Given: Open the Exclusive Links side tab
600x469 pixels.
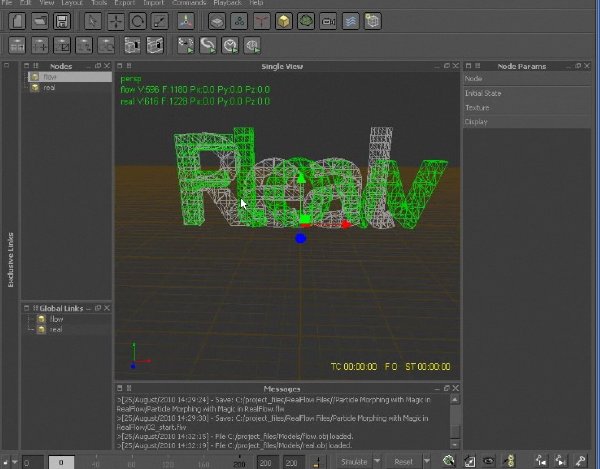Looking at the screenshot, I should pos(10,260).
